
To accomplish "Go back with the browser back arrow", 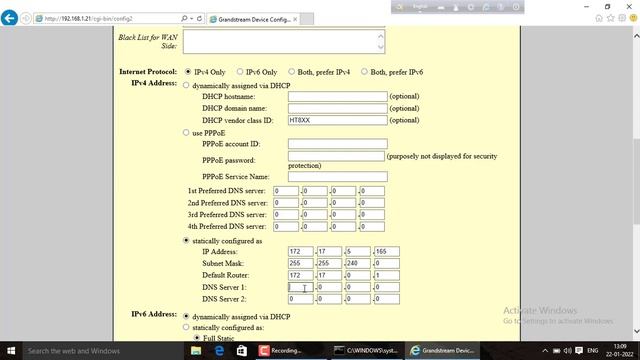I will (9, 18).
